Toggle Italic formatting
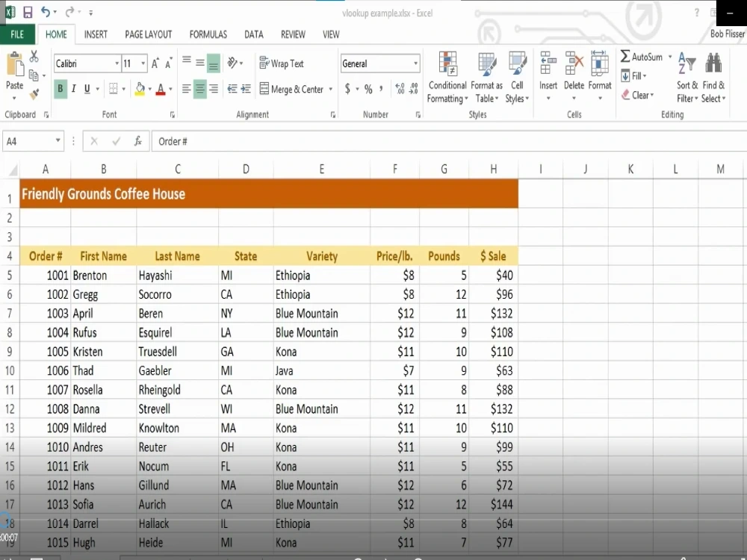This screenshot has height=560, width=747. (73, 89)
